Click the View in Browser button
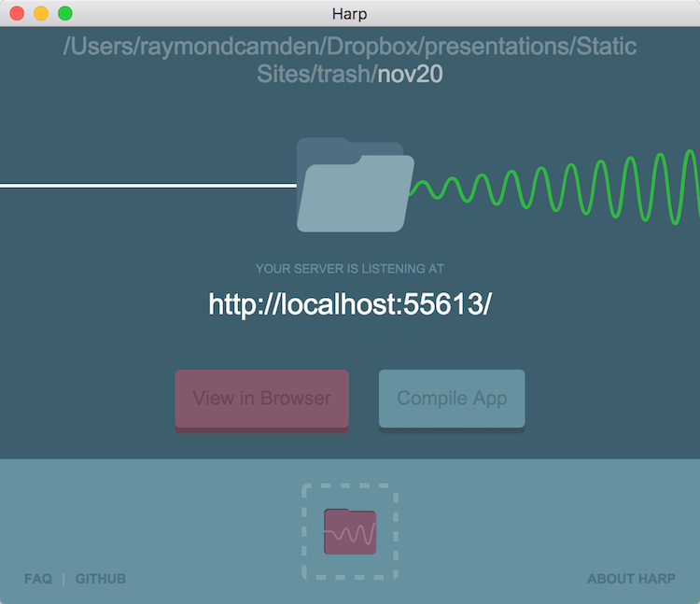The height and width of the screenshot is (604, 700). click(261, 400)
